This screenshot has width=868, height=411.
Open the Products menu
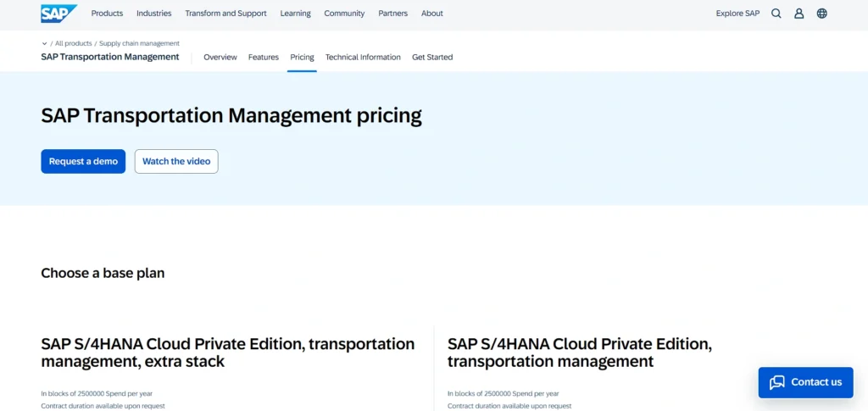click(107, 14)
